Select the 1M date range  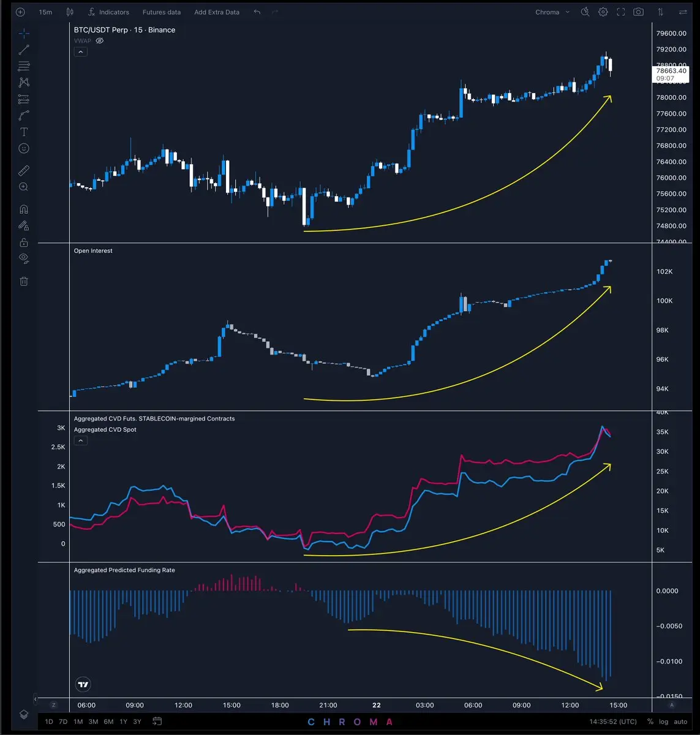tap(78, 722)
